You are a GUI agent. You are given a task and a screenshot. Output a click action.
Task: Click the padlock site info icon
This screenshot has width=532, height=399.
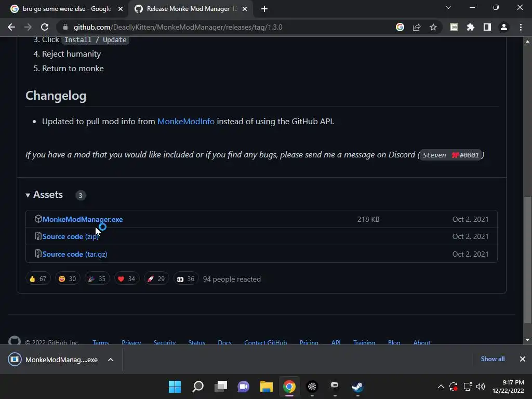tap(65, 27)
